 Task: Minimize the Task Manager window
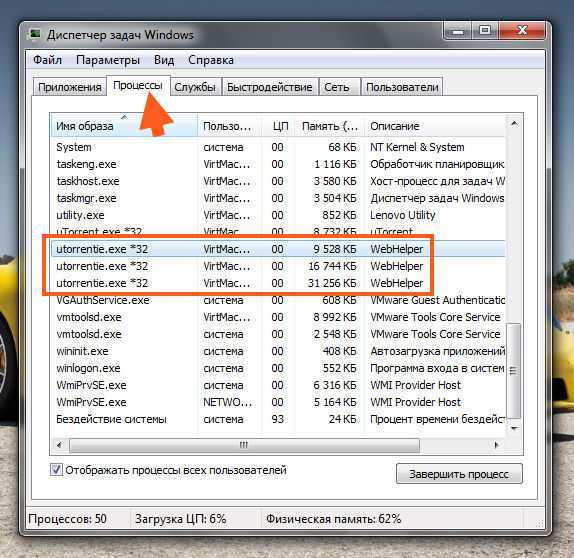click(x=457, y=31)
